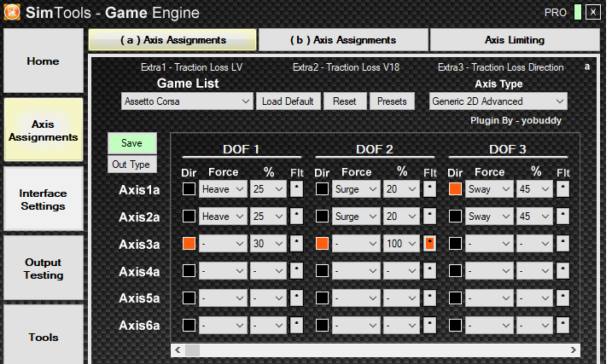Expand the Generic 2D Advanced axis type dropdown
Viewport: 612px width, 364px height.
click(x=498, y=101)
